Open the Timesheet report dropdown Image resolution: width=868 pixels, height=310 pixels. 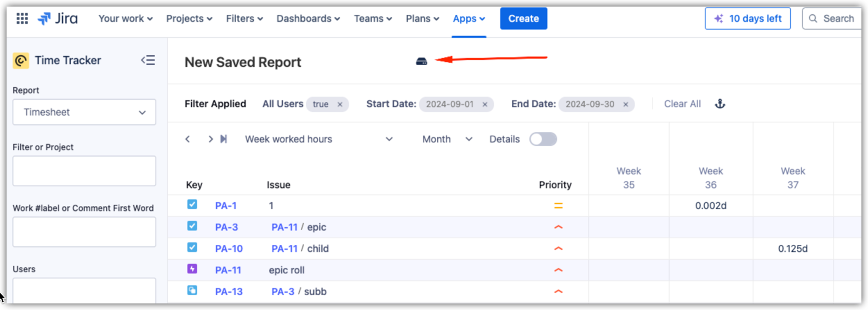click(x=84, y=112)
